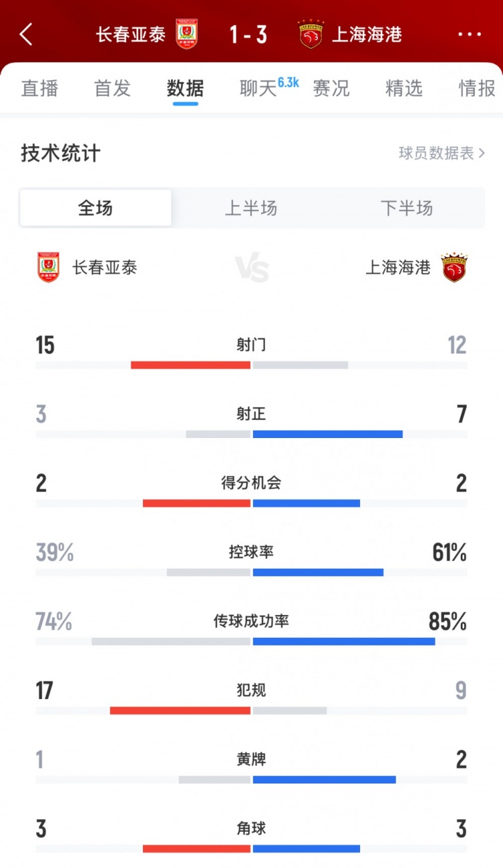503x868 pixels.
Task: Click the 精选 highlights tab
Action: tap(403, 89)
